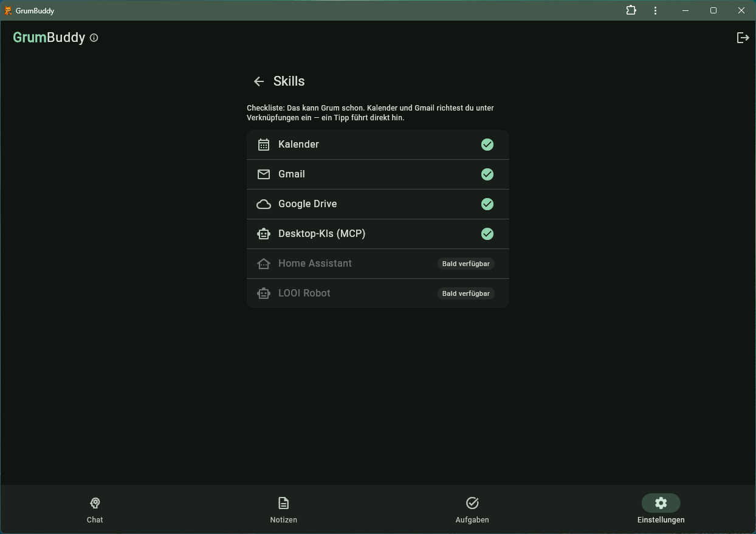
Task: Click the extensions puzzle icon in title bar
Action: click(x=631, y=10)
